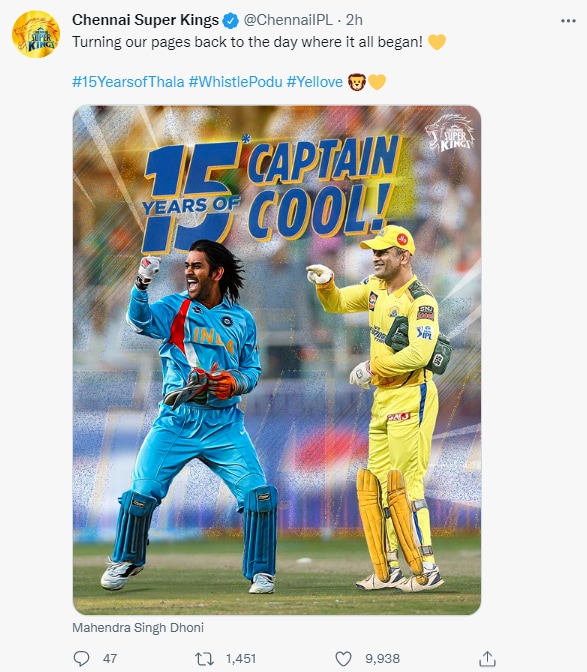Like the tweet with the heart icon

click(343, 658)
